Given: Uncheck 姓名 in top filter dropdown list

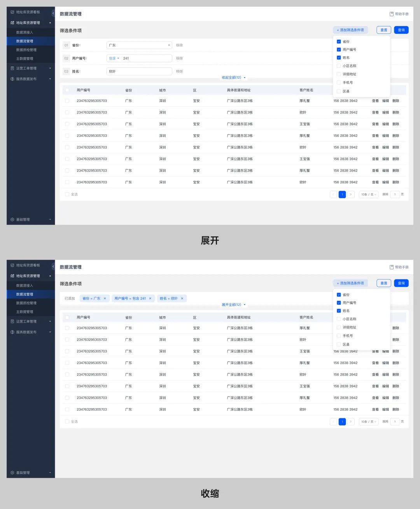Looking at the screenshot, I should [339, 58].
